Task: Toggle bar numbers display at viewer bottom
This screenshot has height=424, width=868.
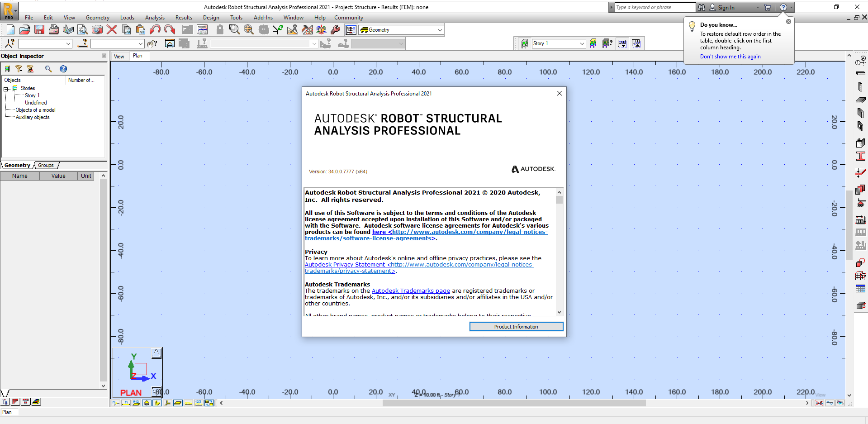Action: pyautogui.click(x=126, y=403)
